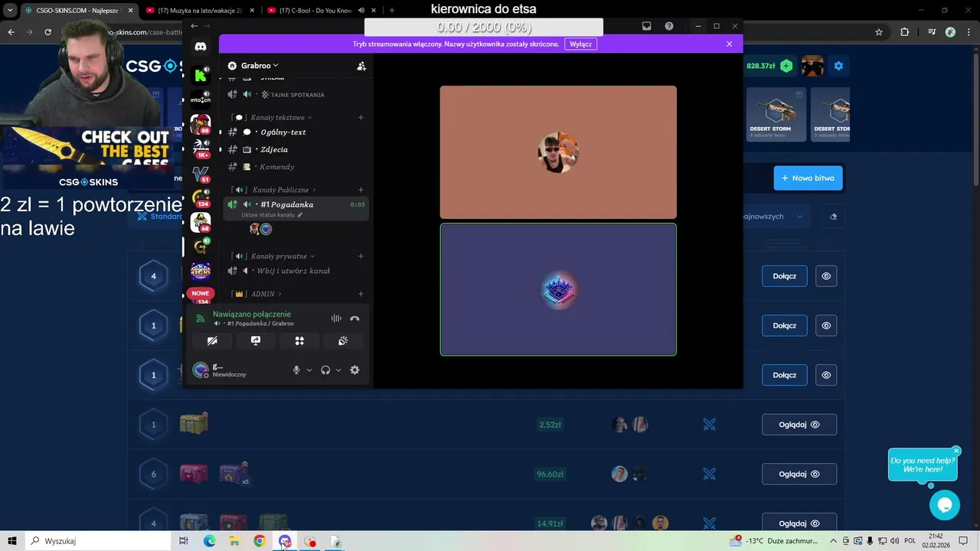Click Wyłącz on the streamer mode banner
Viewport: 980px width, 551px height.
(580, 44)
